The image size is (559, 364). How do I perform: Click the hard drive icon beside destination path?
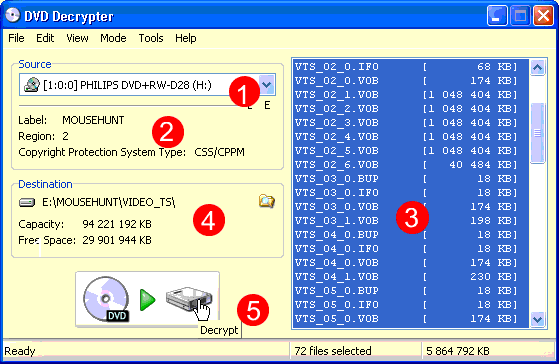coord(27,202)
